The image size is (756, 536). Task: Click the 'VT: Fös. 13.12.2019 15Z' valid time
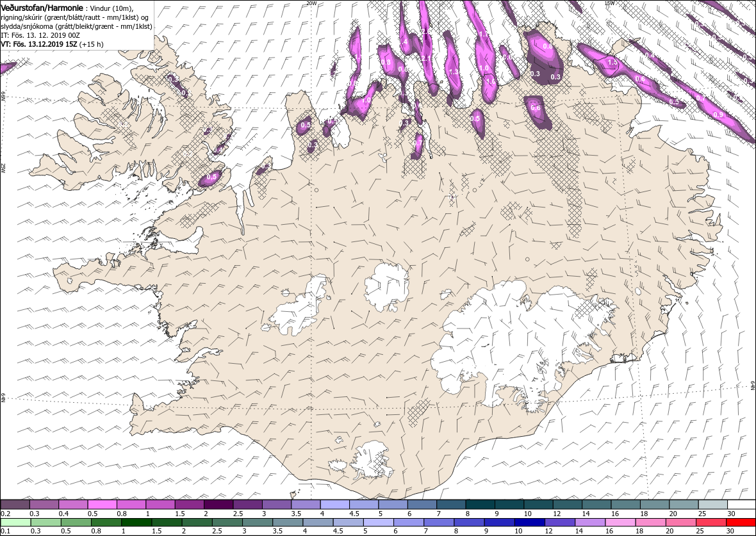(x=40, y=44)
